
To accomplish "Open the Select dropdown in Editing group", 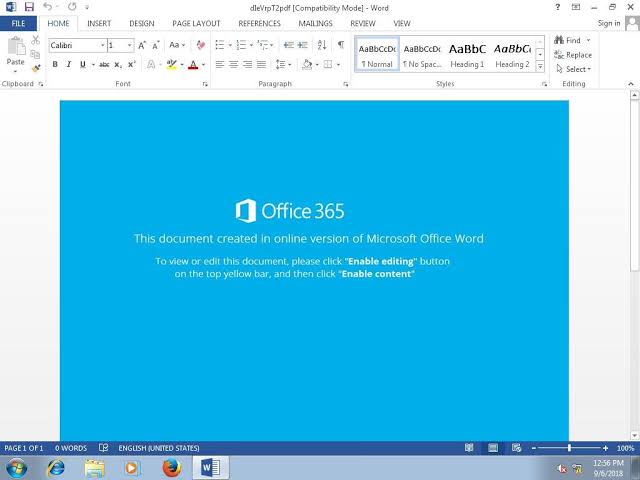I will (x=573, y=69).
